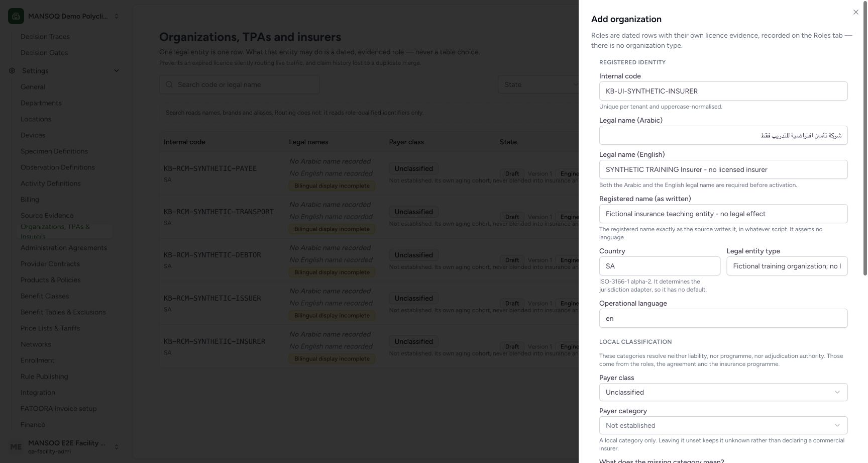Click the Add organization panel scrollbar
Viewport: 868px width, 463px height.
865,138
